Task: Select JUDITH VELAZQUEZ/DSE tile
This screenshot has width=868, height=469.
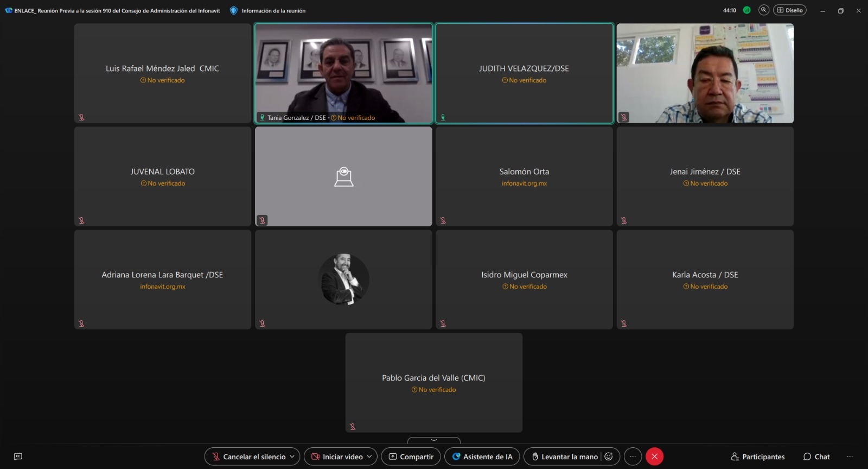Action: coord(524,73)
